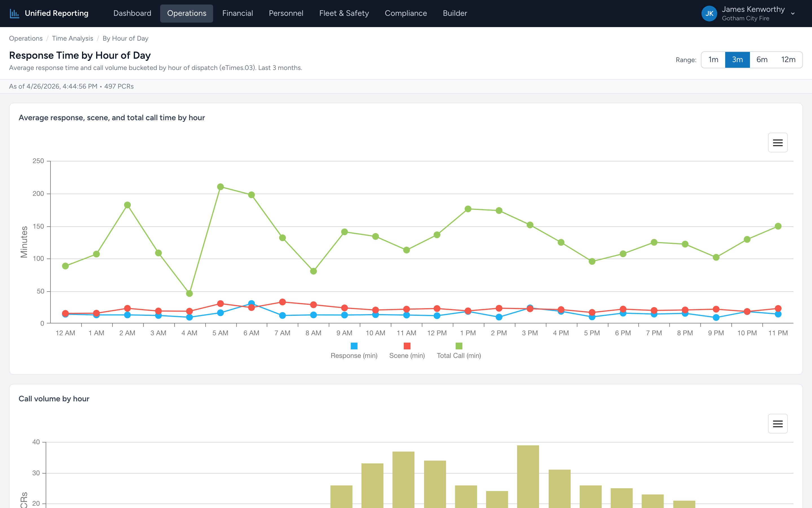Click the Call volume by hour title
Image resolution: width=812 pixels, height=508 pixels.
click(x=54, y=399)
